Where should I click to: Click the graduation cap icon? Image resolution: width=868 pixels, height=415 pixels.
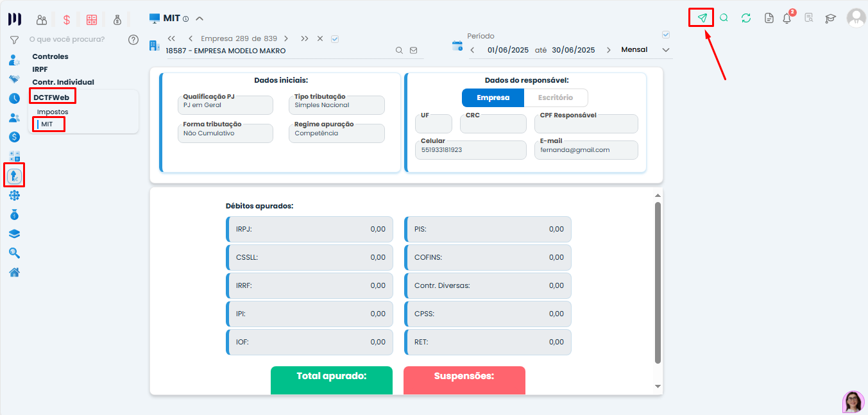(830, 19)
